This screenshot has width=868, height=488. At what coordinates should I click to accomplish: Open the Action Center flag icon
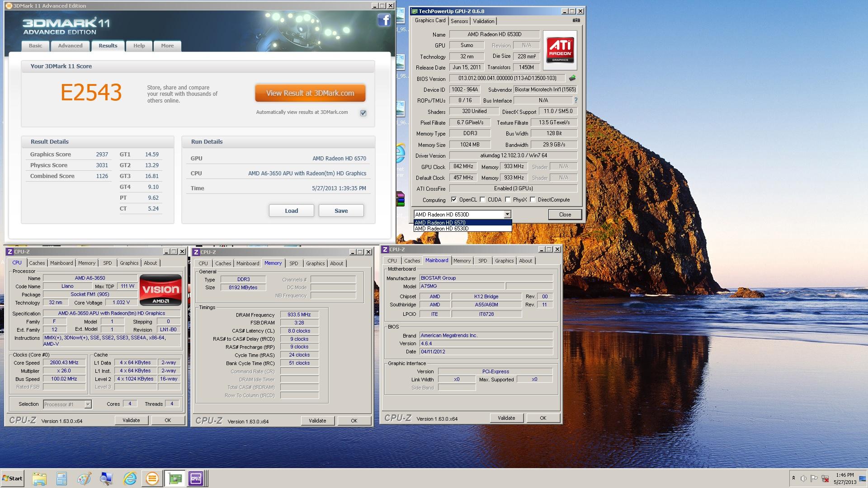coord(814,479)
